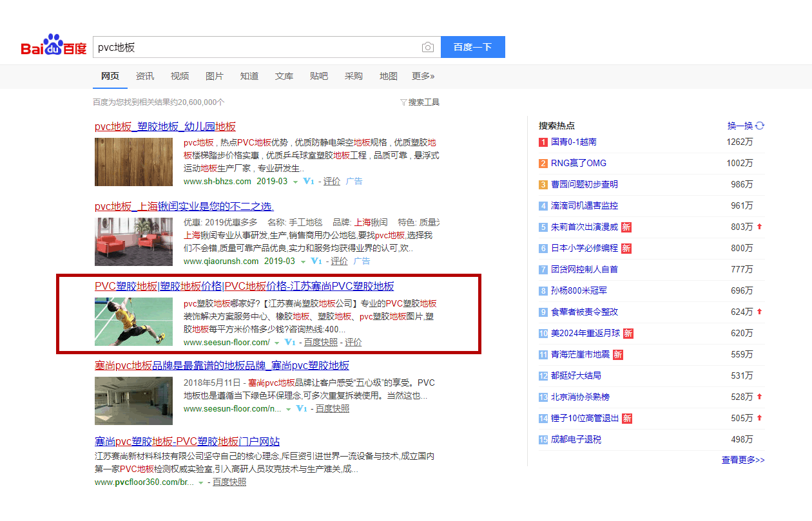
Task: Open hot topic RNG赢了OMG
Action: 579,163
